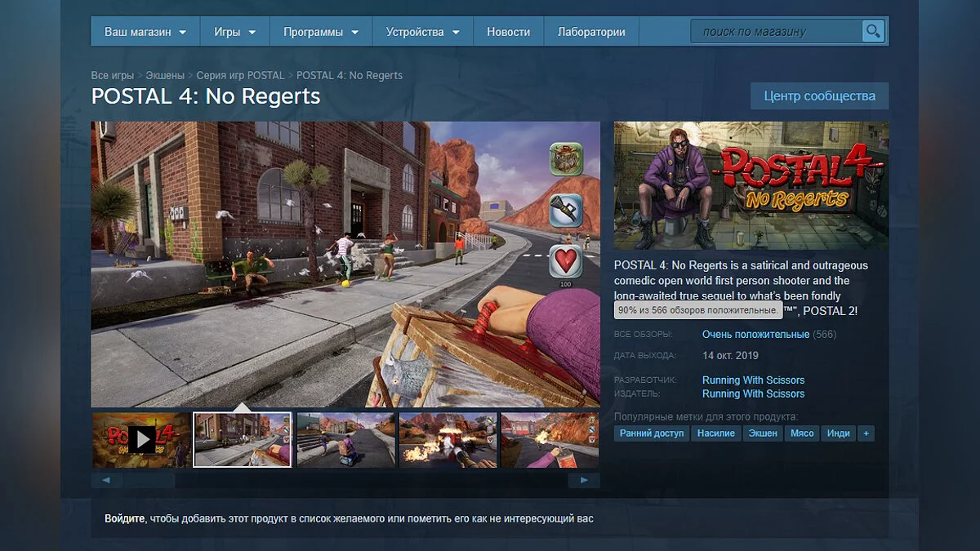The width and height of the screenshot is (980, 551).
Task: Open the 'Программы' dropdown menu
Action: click(321, 32)
